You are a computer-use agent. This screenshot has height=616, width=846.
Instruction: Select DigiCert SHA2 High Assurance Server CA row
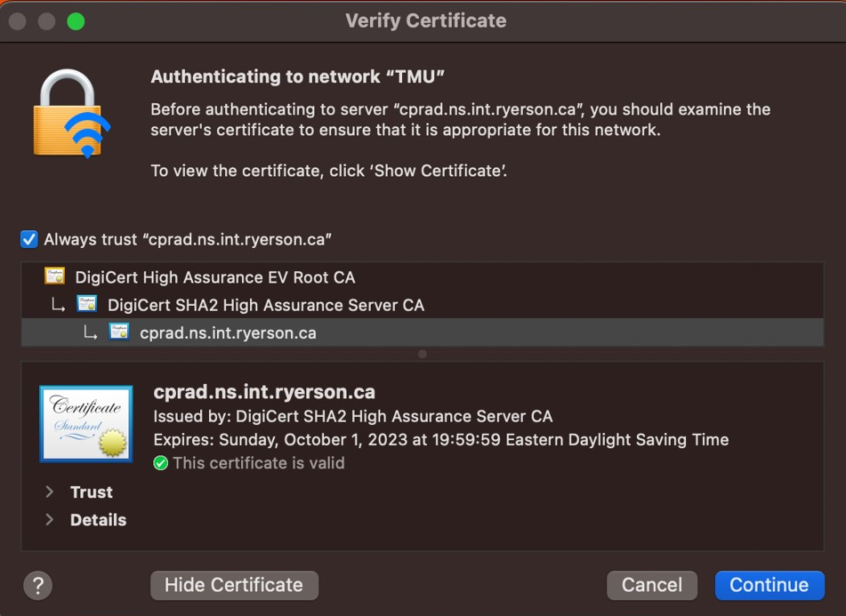point(265,305)
